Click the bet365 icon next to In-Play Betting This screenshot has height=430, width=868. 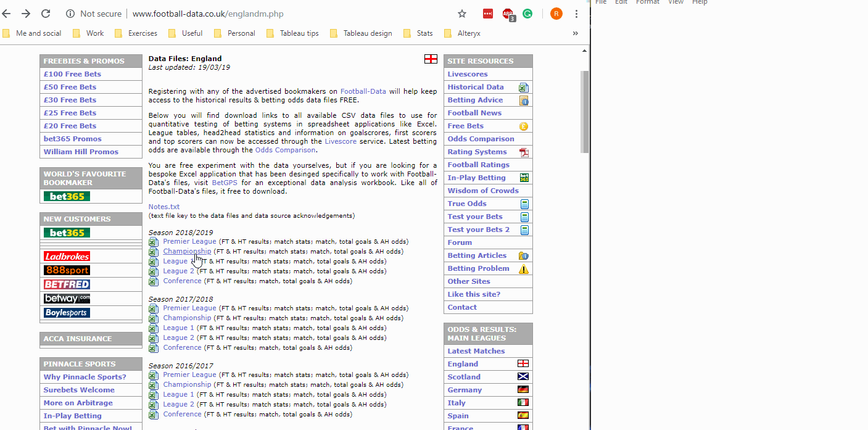pyautogui.click(x=524, y=178)
